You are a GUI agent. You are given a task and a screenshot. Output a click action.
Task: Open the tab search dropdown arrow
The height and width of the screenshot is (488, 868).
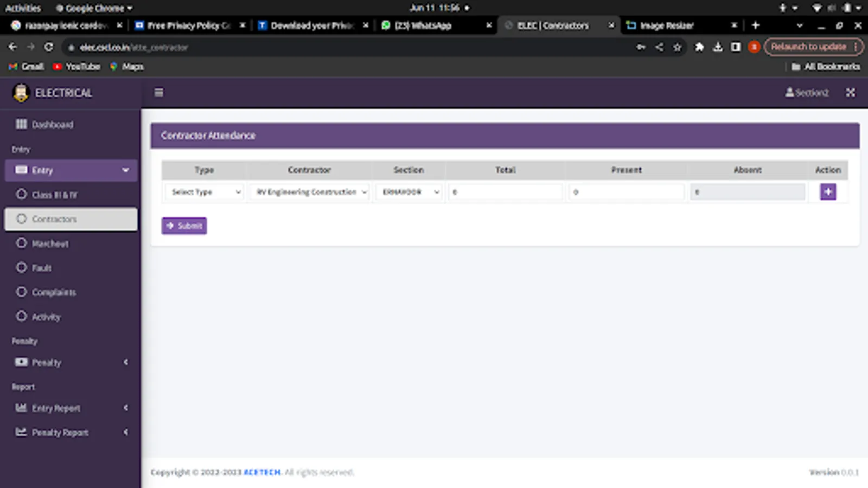coord(799,25)
